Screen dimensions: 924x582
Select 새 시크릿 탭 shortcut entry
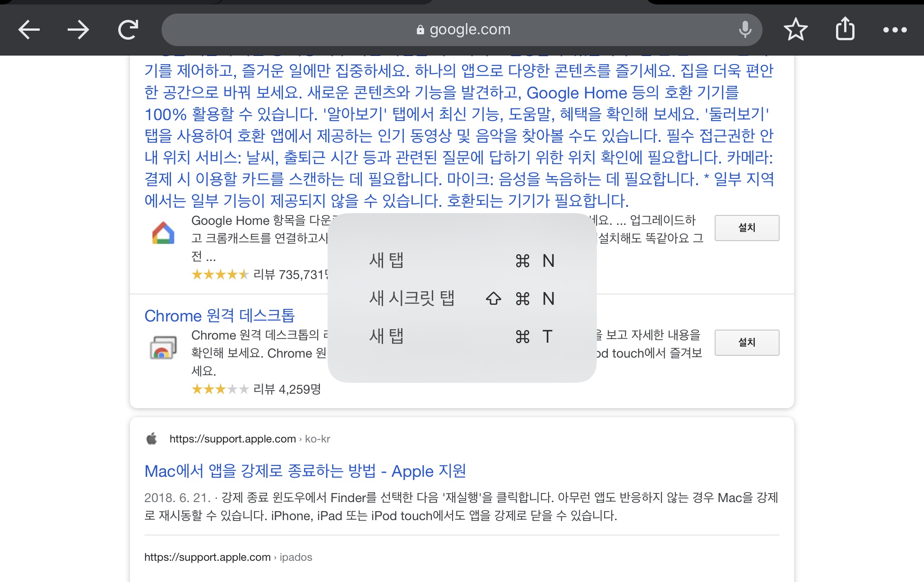[x=462, y=298]
